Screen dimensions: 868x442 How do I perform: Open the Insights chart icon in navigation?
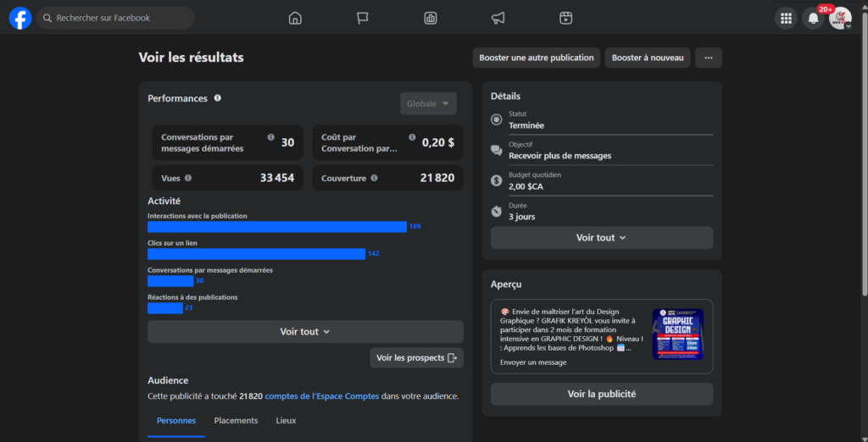431,18
